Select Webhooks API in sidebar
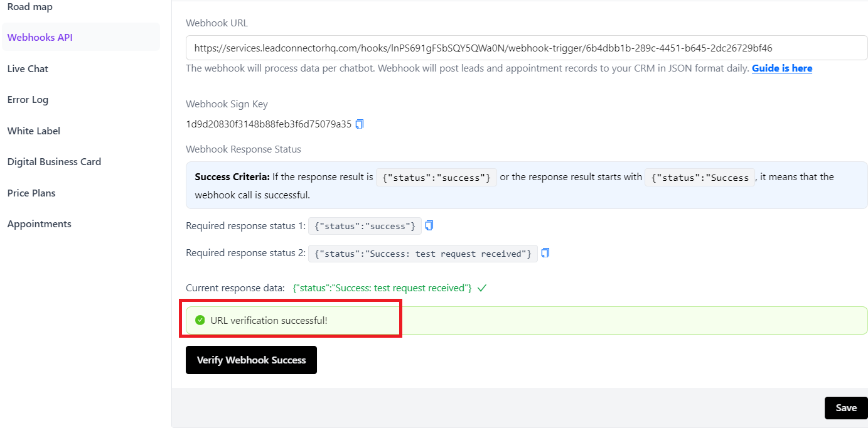This screenshot has height=430, width=868. (40, 37)
